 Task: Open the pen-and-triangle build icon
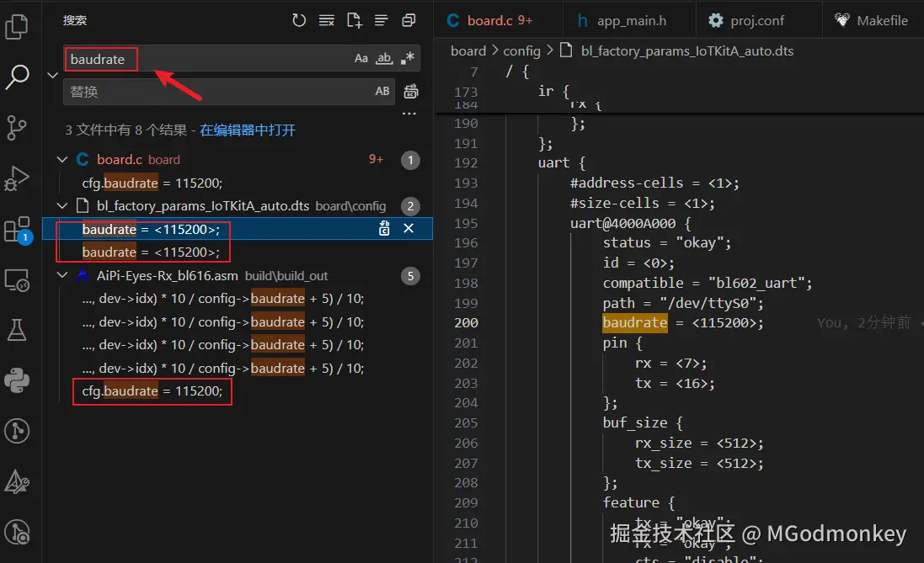point(17,481)
